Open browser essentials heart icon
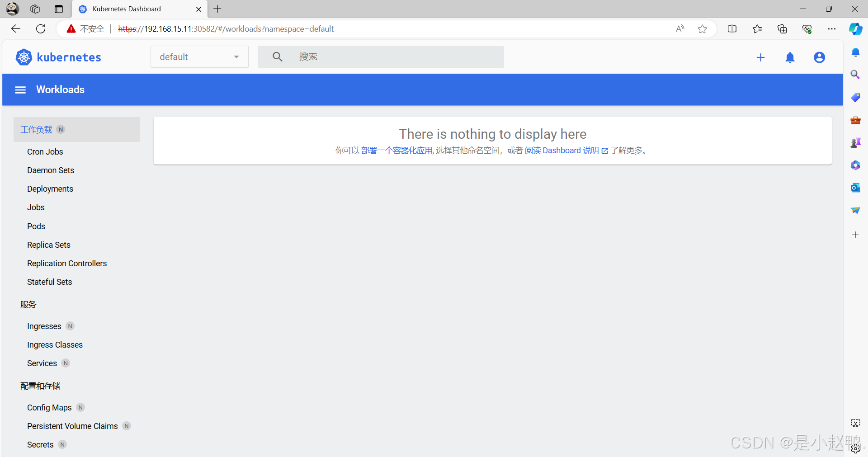Image resolution: width=868 pixels, height=457 pixels. (x=807, y=29)
